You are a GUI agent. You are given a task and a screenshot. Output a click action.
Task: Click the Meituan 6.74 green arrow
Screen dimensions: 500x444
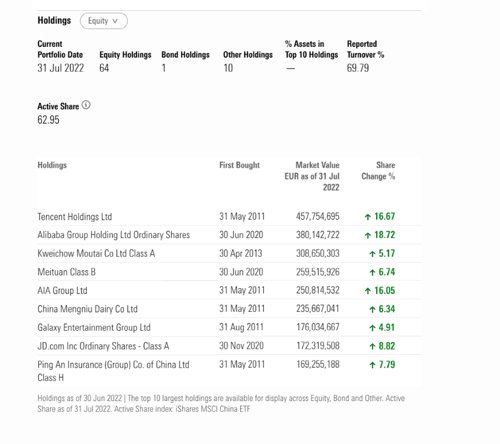click(372, 272)
